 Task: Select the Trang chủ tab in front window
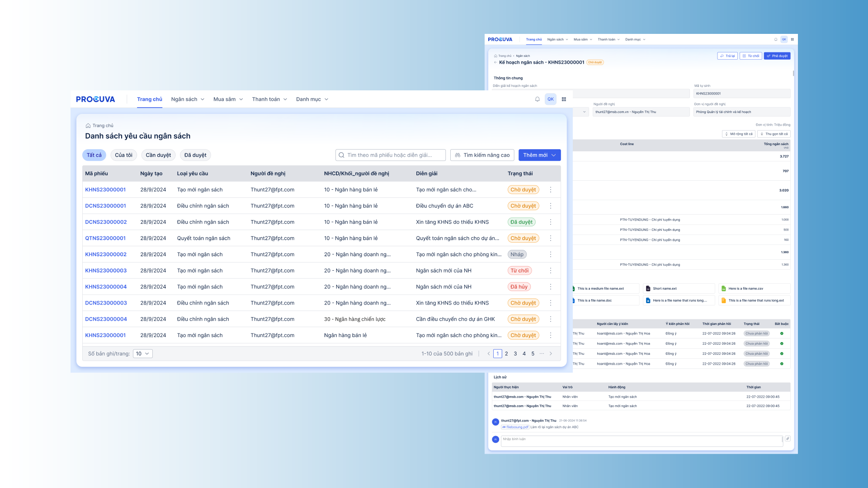click(150, 99)
